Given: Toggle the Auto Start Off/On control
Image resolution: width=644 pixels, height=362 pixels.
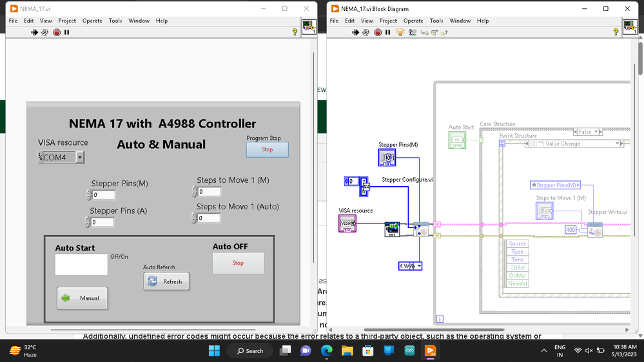Looking at the screenshot, I should [81, 265].
